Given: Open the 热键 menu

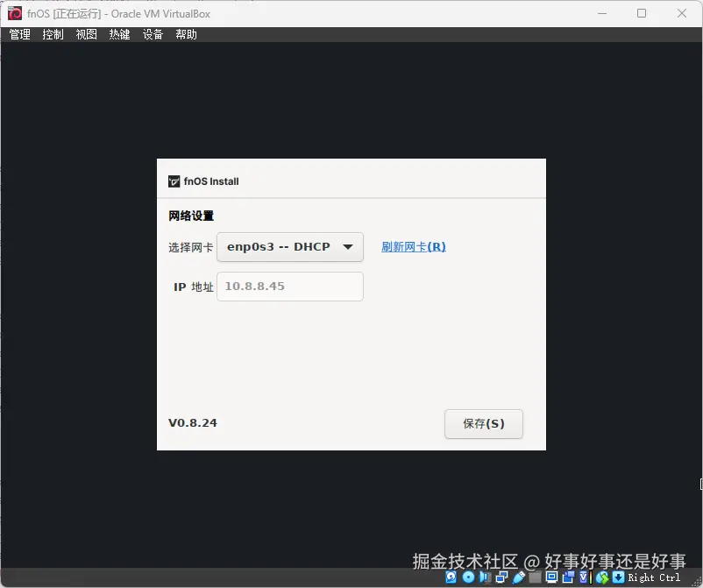Looking at the screenshot, I should [119, 34].
